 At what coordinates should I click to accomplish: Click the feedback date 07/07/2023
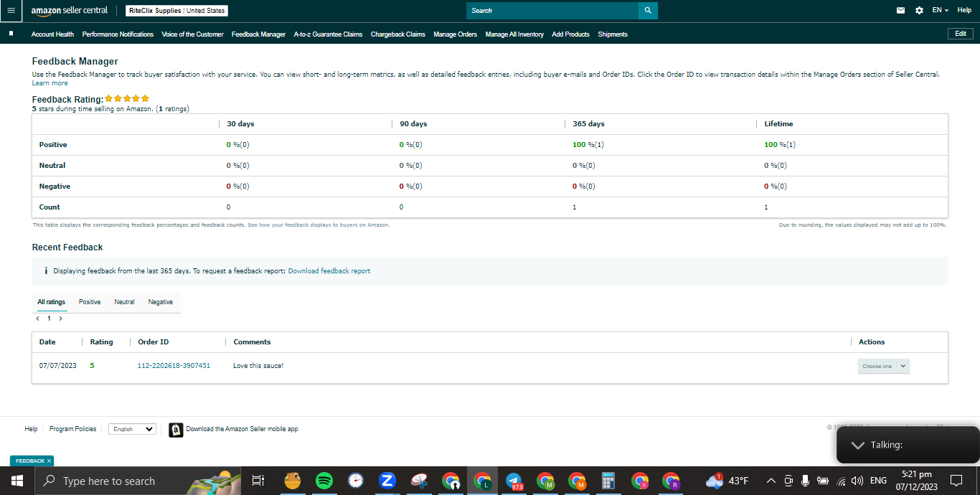[57, 366]
